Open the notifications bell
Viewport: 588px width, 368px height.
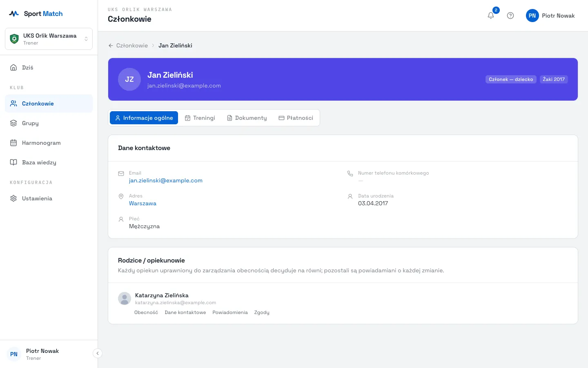491,16
